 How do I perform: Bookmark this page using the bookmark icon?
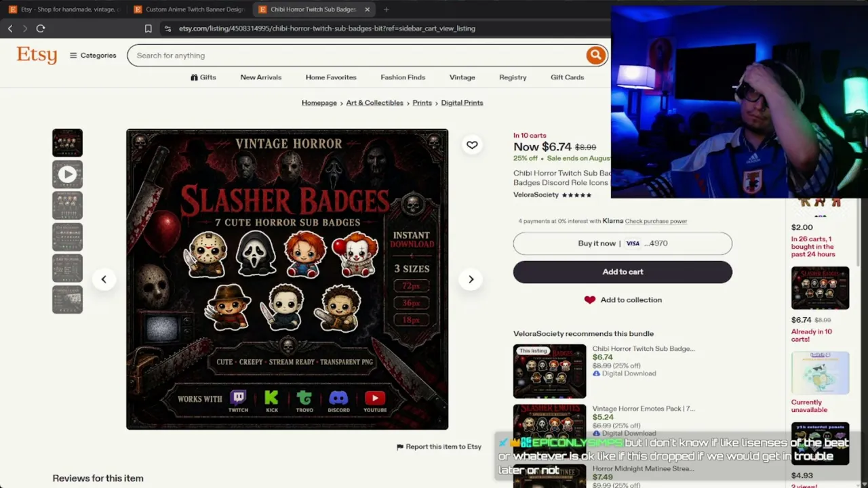click(148, 28)
